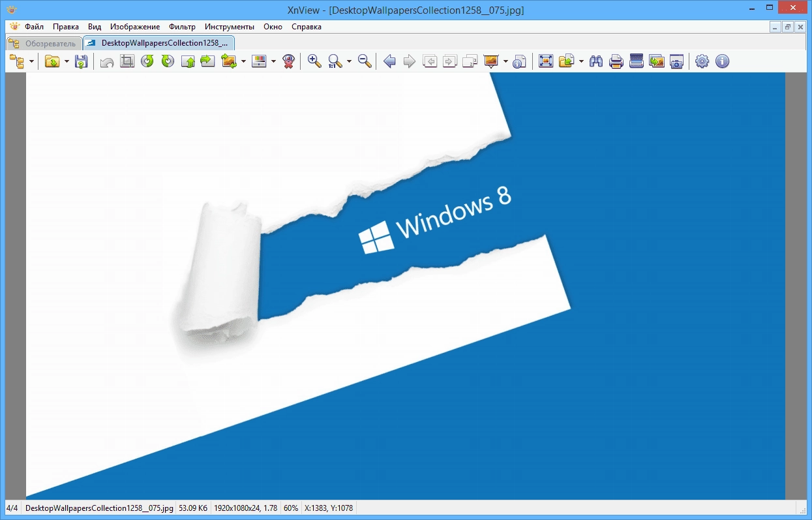Open the Справка menu
812x520 pixels.
(307, 27)
